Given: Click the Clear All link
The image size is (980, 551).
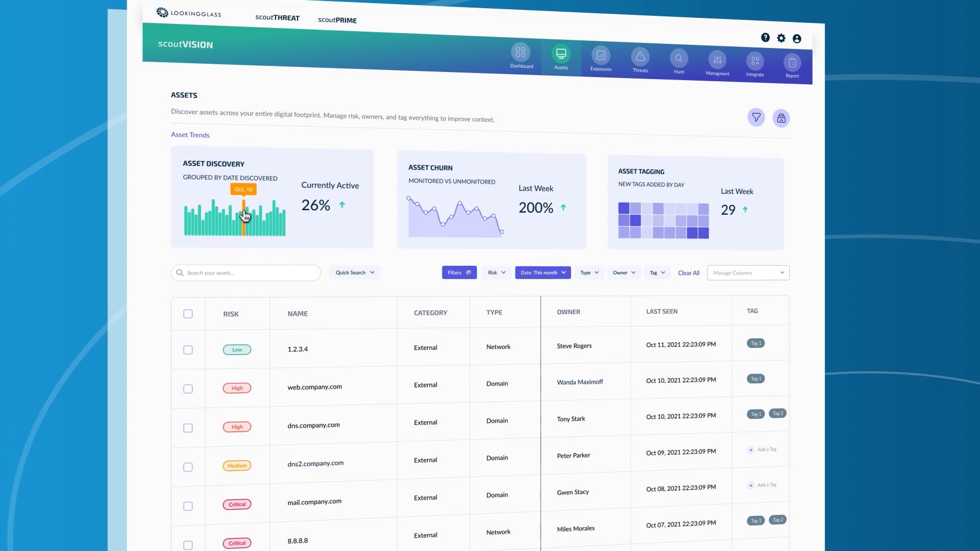Looking at the screenshot, I should [x=689, y=273].
